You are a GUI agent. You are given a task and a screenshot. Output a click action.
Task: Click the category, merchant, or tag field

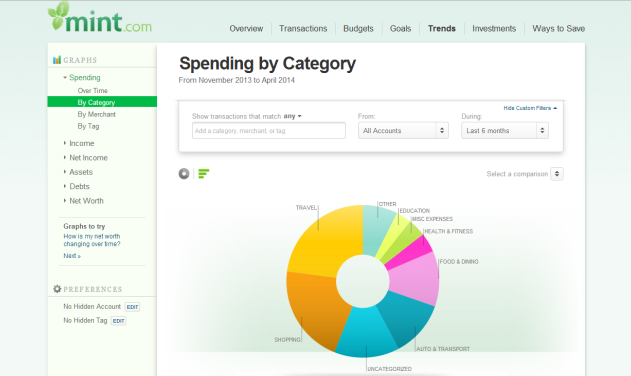(x=269, y=130)
